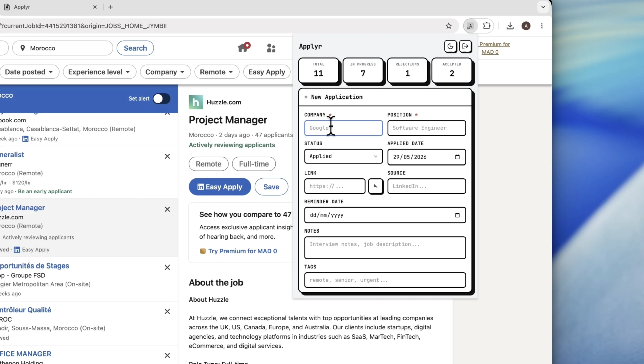Expand the Company filter dropdown
This screenshot has width=644, height=364.
[x=165, y=72]
